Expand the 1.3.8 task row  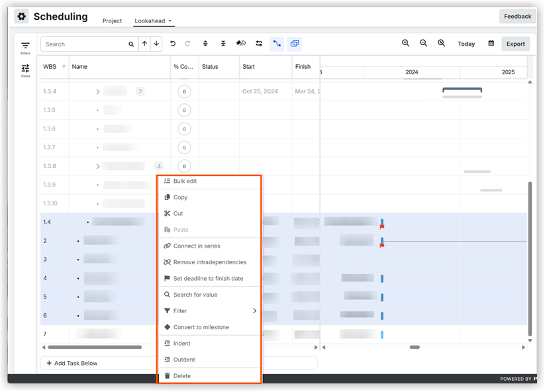pyautogui.click(x=97, y=166)
